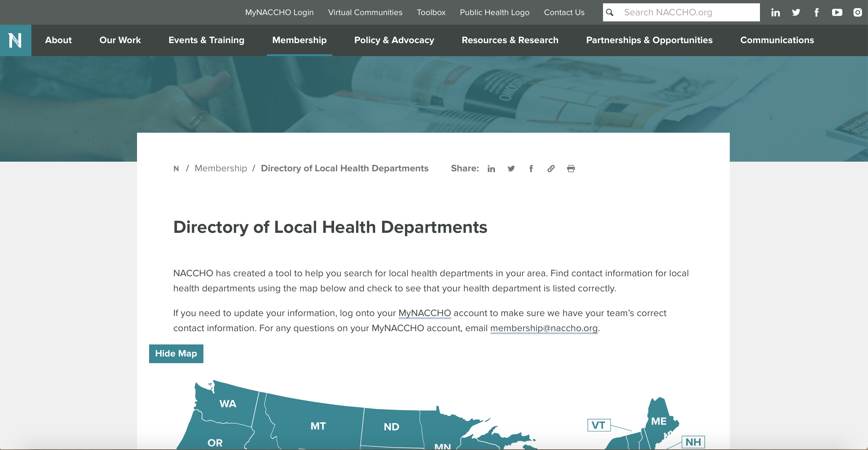Open the YouTube icon in top bar

[x=837, y=12]
